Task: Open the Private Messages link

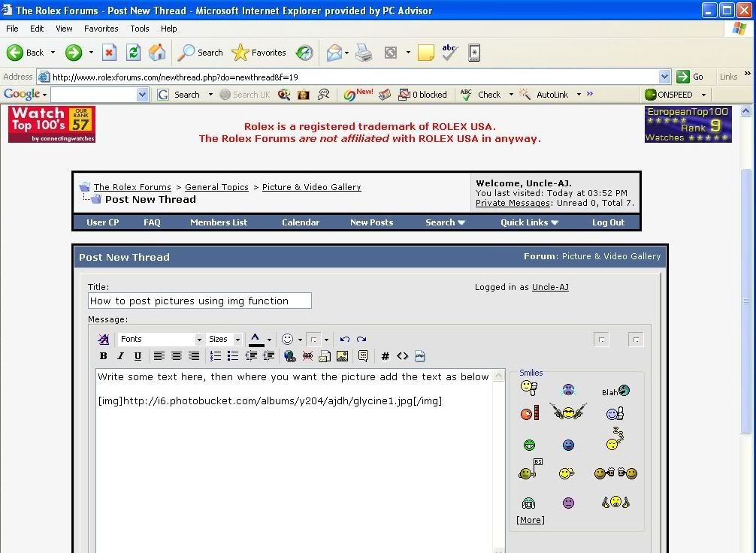Action: 513,203
